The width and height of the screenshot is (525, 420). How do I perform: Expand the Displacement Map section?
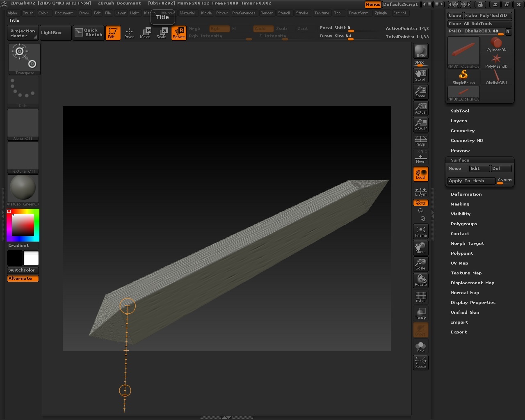(472, 283)
